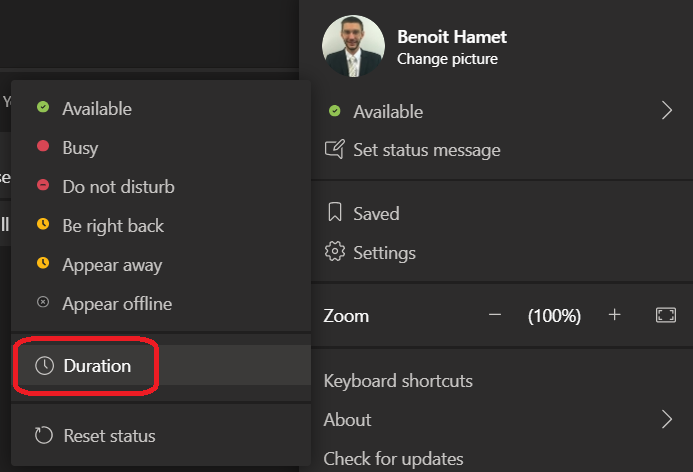Choose Be right back status
The image size is (693, 472).
pos(113,226)
